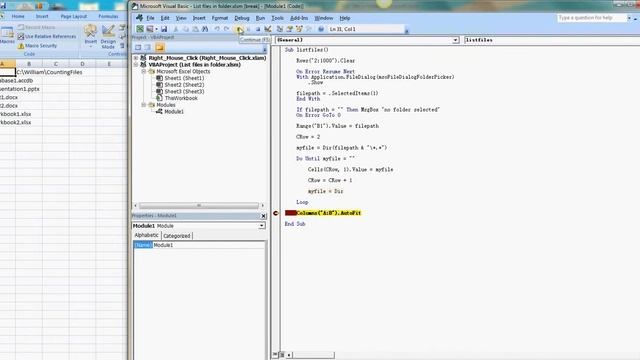The image size is (640, 360).
Task: Click the View Code icon in the Project panel
Action: tap(138, 47)
